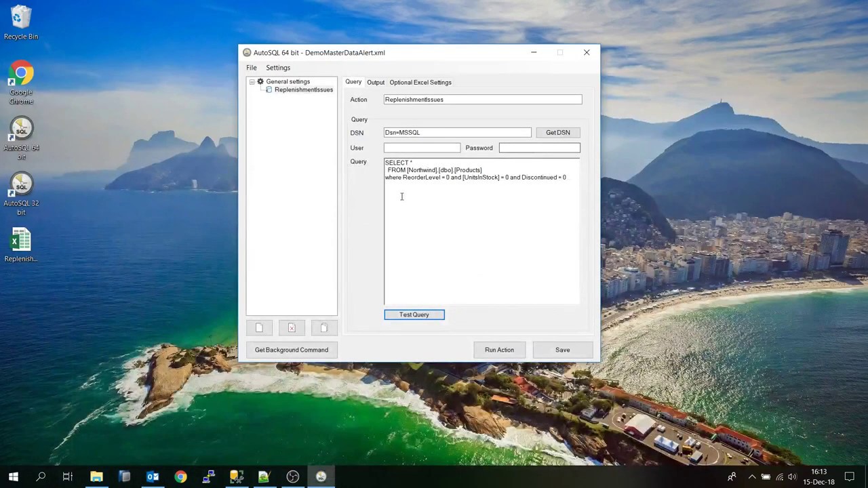Viewport: 868px width, 488px height.
Task: Open the Wi-Fi network tray icon
Action: click(779, 476)
